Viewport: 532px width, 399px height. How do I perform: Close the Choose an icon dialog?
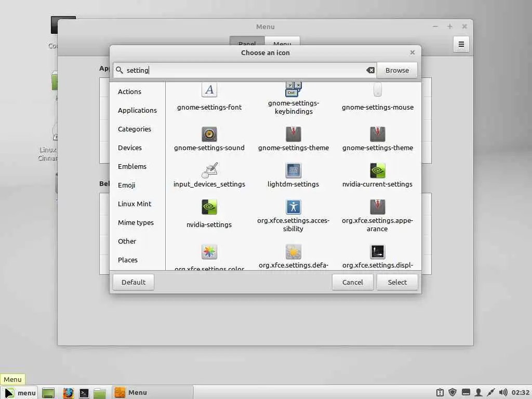click(x=412, y=52)
